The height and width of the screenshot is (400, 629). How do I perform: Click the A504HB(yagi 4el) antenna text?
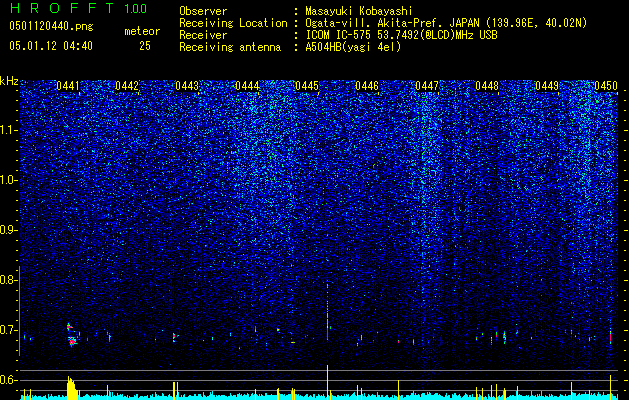tap(353, 47)
